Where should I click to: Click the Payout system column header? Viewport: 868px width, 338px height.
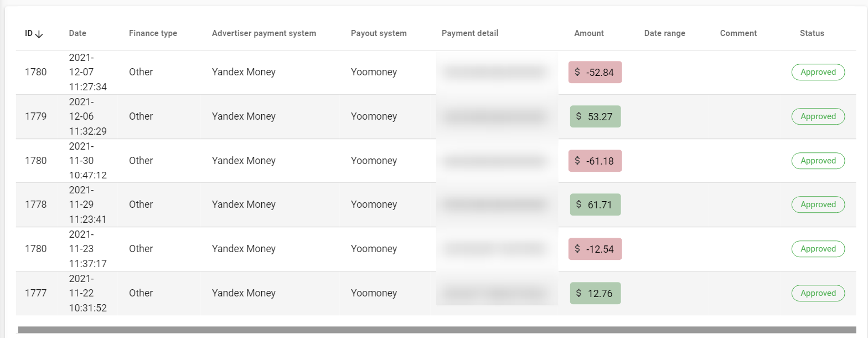click(x=379, y=33)
